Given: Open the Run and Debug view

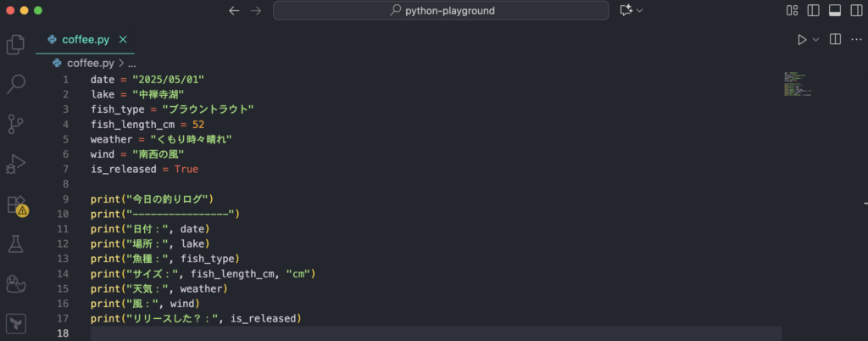Looking at the screenshot, I should [15, 164].
